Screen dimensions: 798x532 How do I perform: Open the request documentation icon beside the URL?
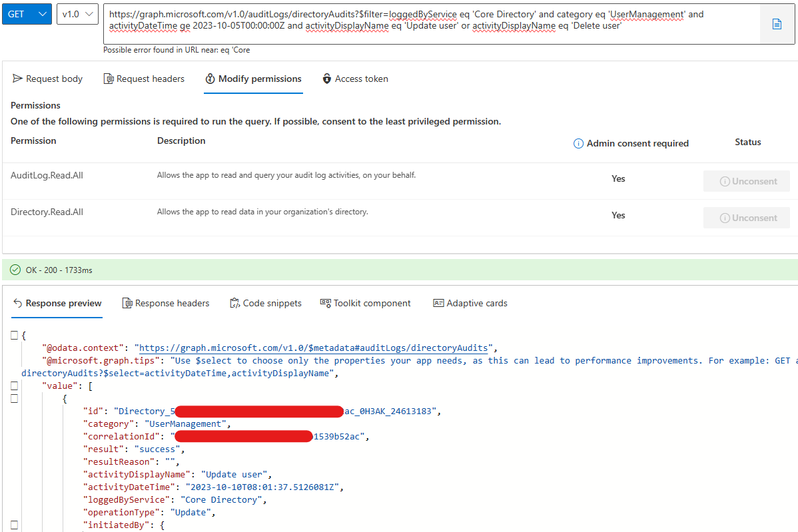(x=778, y=23)
